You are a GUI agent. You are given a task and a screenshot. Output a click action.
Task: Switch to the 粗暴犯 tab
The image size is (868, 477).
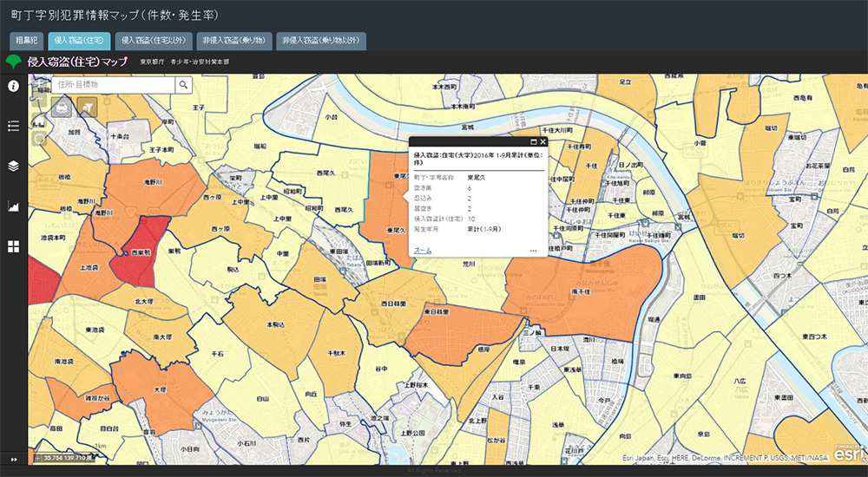point(26,40)
